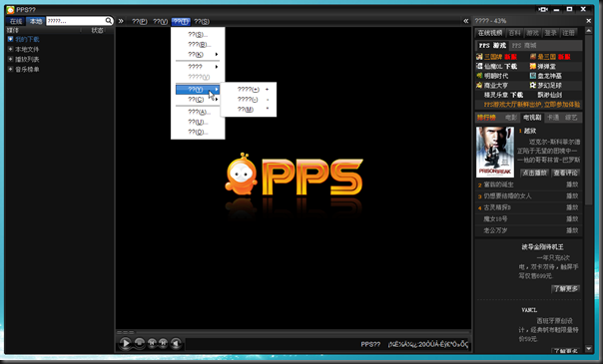Click the 了解更多 button under 读导金刚 ad

point(565,289)
